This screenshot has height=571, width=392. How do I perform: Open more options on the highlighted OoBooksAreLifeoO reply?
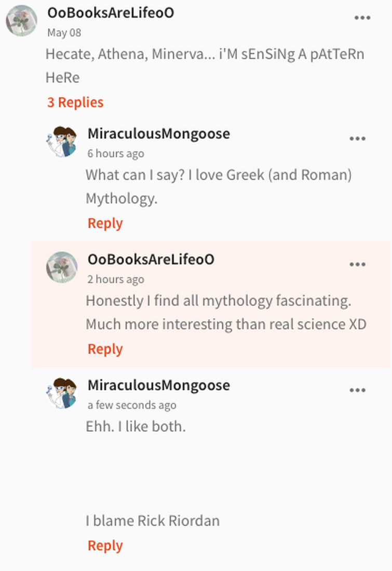coord(357,264)
